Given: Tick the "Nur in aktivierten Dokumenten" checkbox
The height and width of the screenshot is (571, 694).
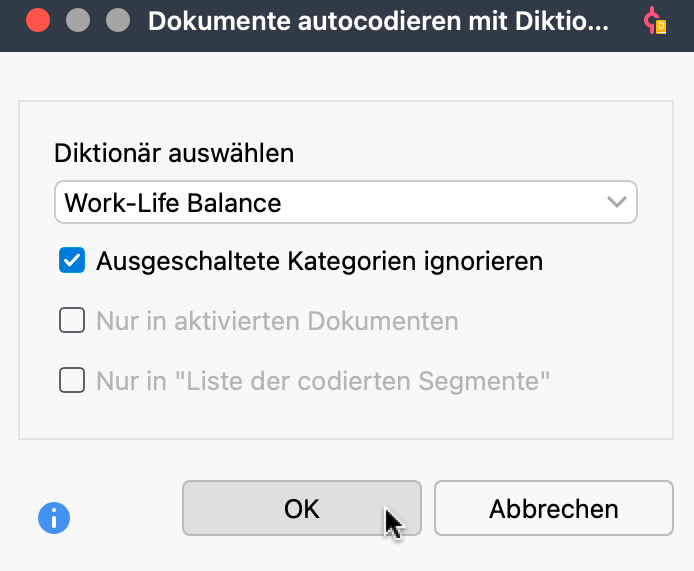Looking at the screenshot, I should coord(72,321).
